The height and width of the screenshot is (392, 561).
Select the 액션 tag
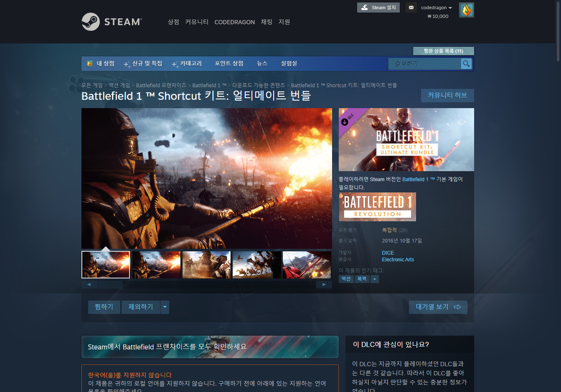346,279
